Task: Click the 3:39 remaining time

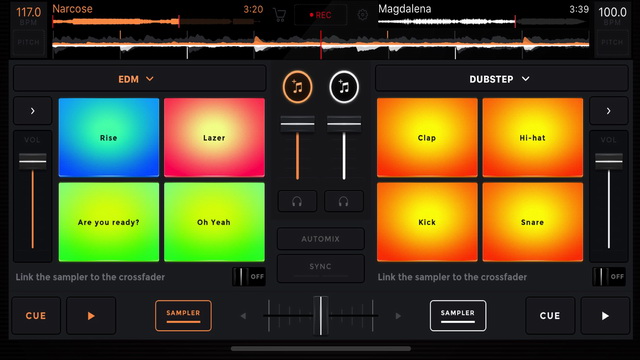Action: point(579,9)
